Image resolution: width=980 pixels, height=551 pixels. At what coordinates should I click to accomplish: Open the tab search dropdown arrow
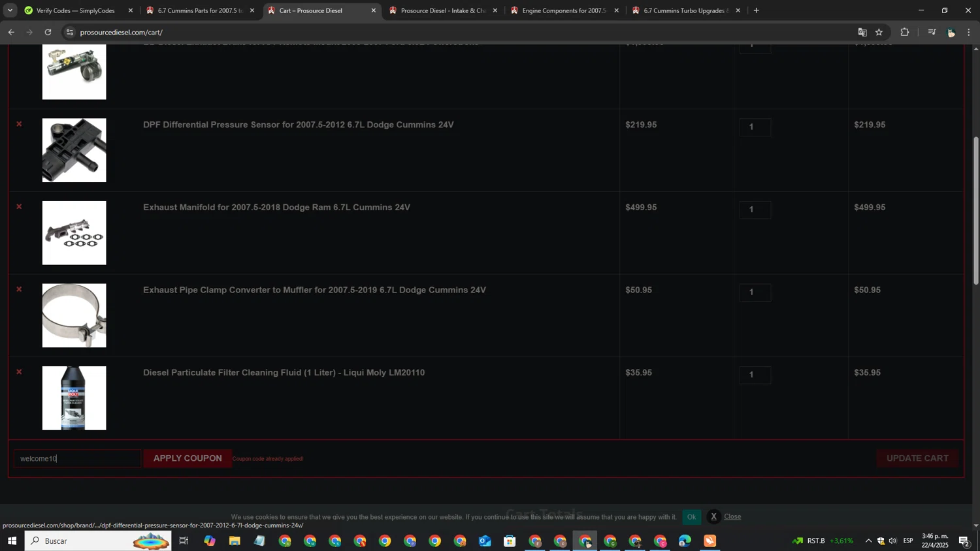[10, 10]
